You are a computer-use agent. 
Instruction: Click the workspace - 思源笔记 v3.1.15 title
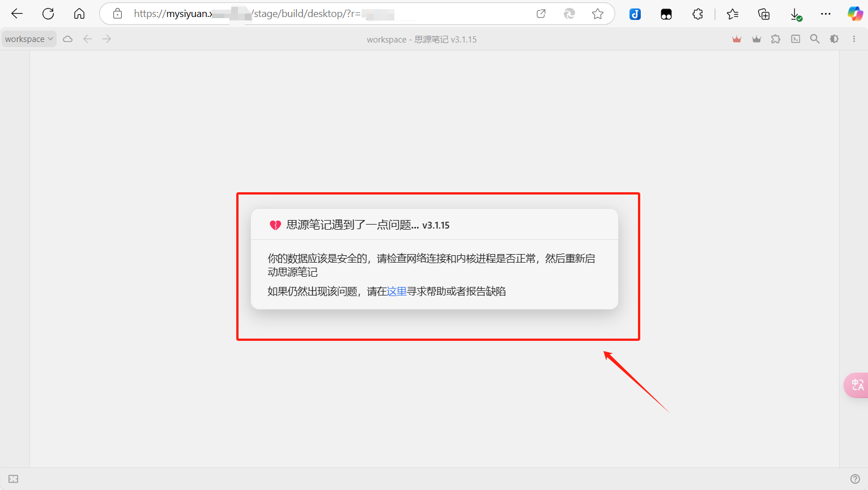[422, 39]
